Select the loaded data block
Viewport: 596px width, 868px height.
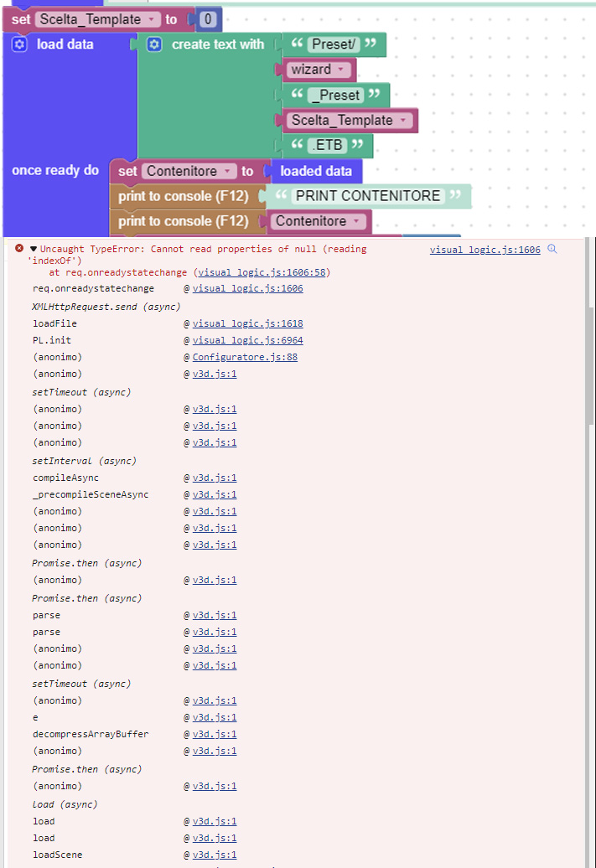[x=316, y=171]
